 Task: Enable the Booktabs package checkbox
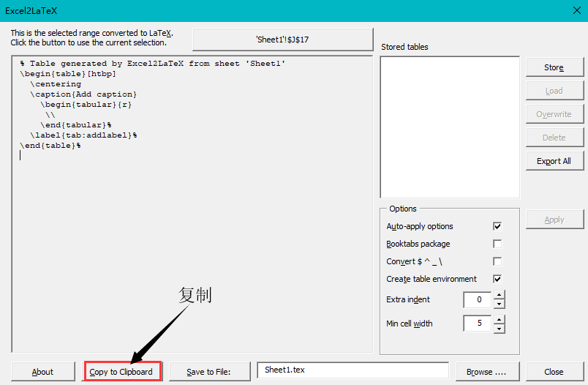coord(497,244)
